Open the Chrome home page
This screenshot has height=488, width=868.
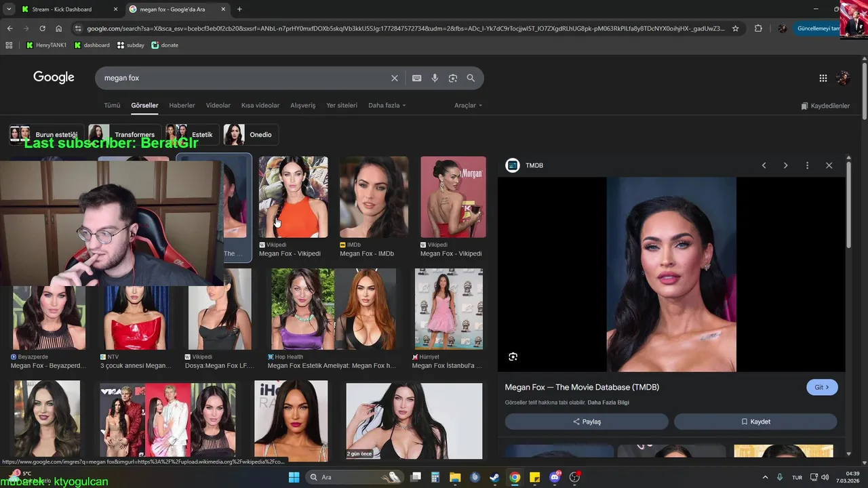(58, 28)
